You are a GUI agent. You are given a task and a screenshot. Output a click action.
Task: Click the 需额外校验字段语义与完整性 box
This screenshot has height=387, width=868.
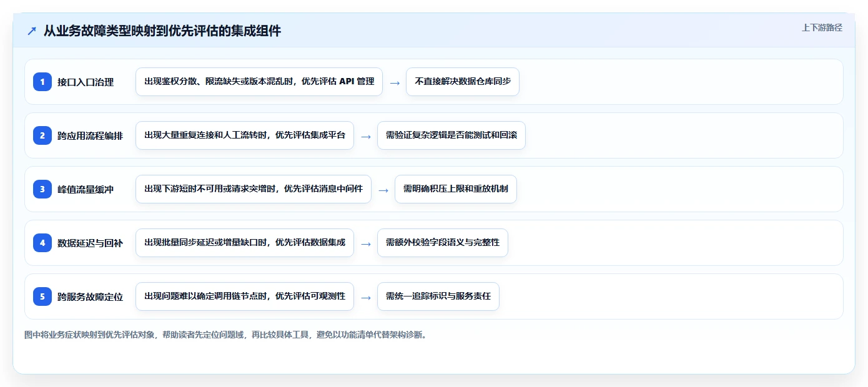[443, 243]
